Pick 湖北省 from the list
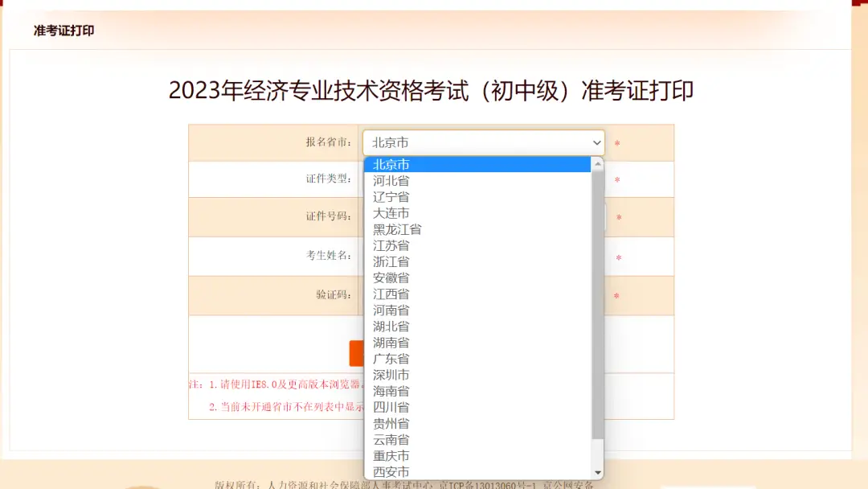This screenshot has width=868, height=489. coord(391,327)
